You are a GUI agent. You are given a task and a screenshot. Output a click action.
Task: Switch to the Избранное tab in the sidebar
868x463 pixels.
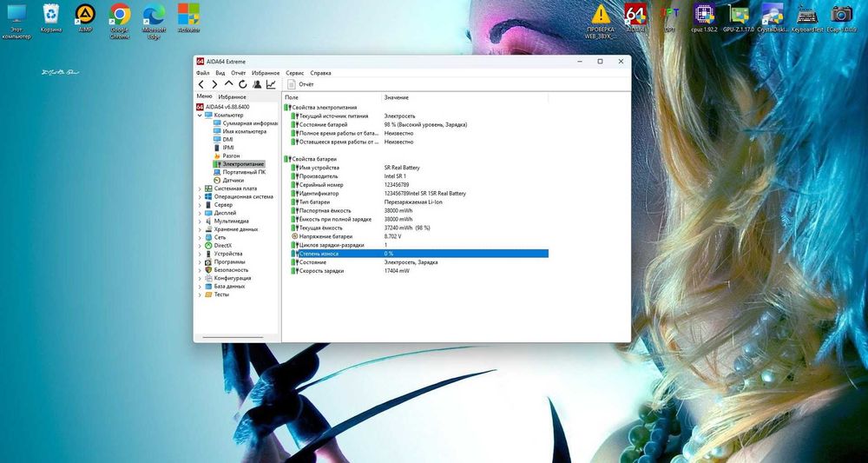click(232, 97)
